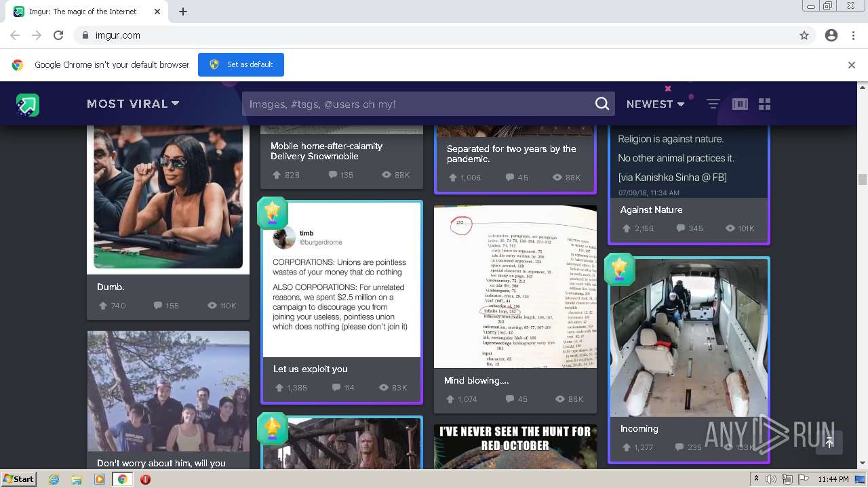Viewport: 868px width, 488px height.
Task: Click Set as default button
Action: tap(241, 64)
